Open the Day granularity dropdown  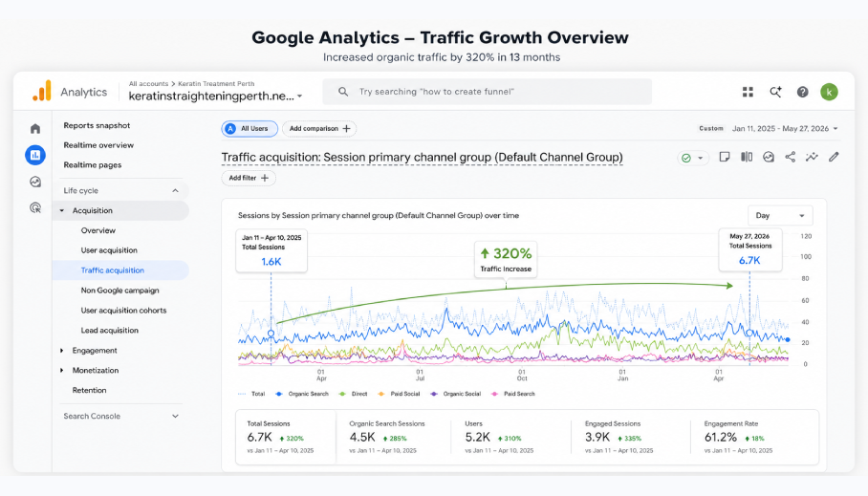click(x=780, y=215)
